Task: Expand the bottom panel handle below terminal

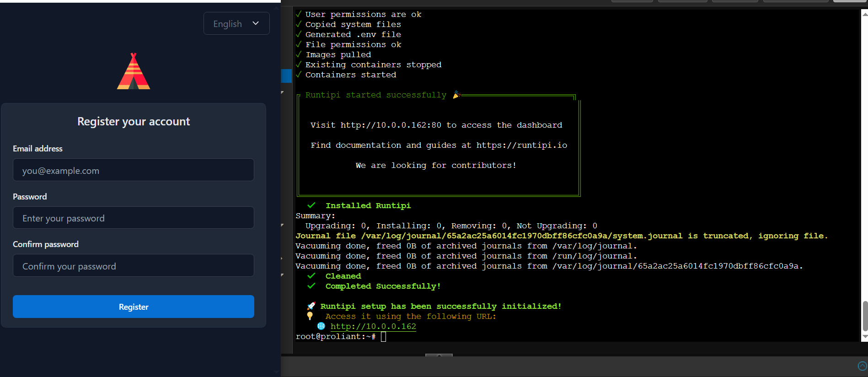Action: point(439,355)
